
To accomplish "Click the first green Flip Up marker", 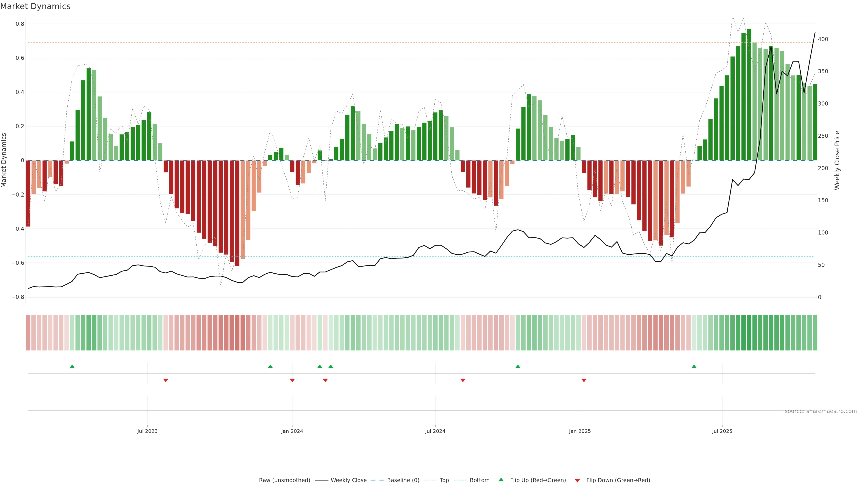I will [x=72, y=366].
